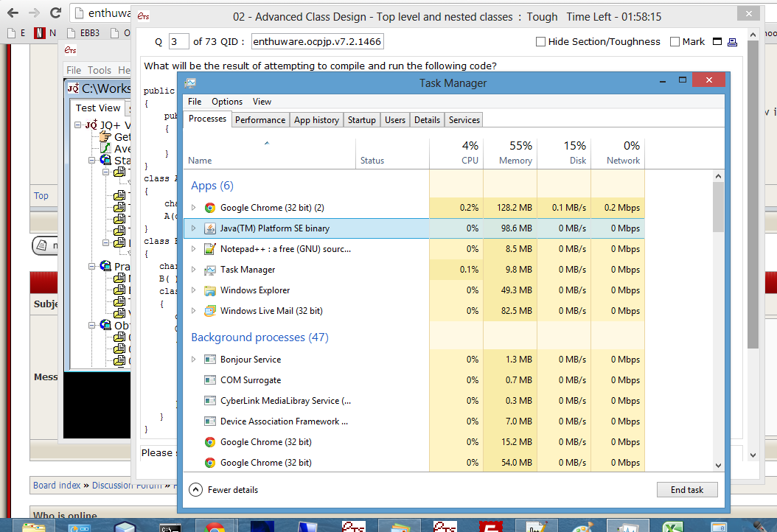Reload the browser page
Viewport: 777px width, 532px height.
56,13
